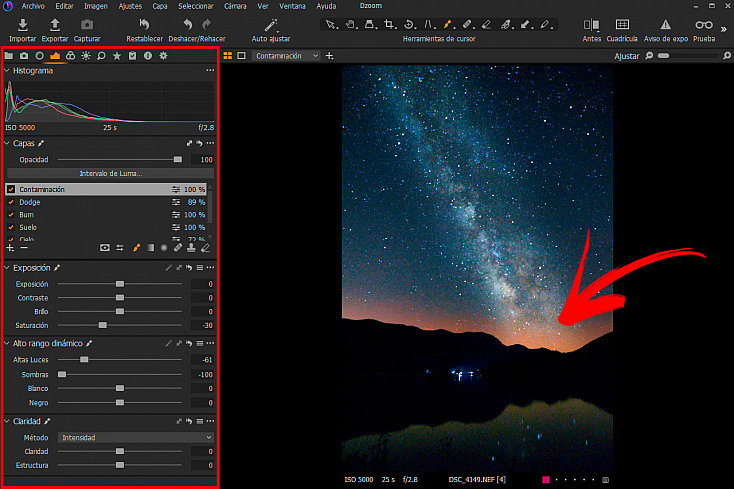Click Deshacer/Rehacer undo arrow
Viewport: 734px width, 489px height.
(187, 24)
